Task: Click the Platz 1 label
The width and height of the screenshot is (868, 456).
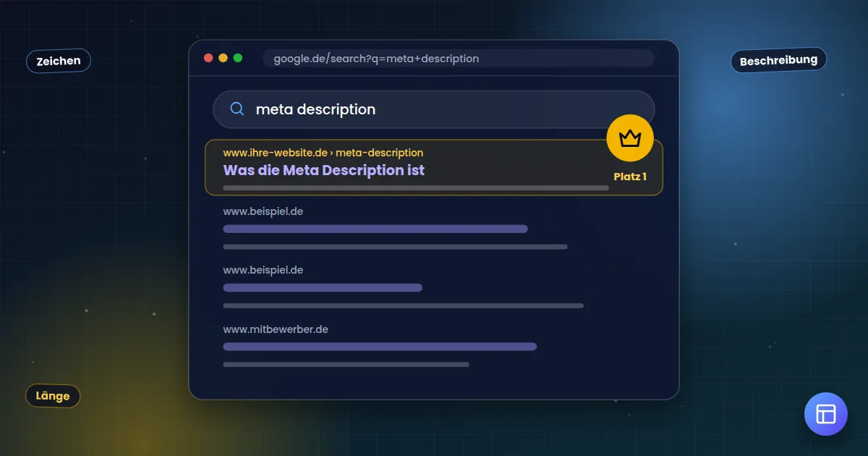Action: click(x=630, y=177)
